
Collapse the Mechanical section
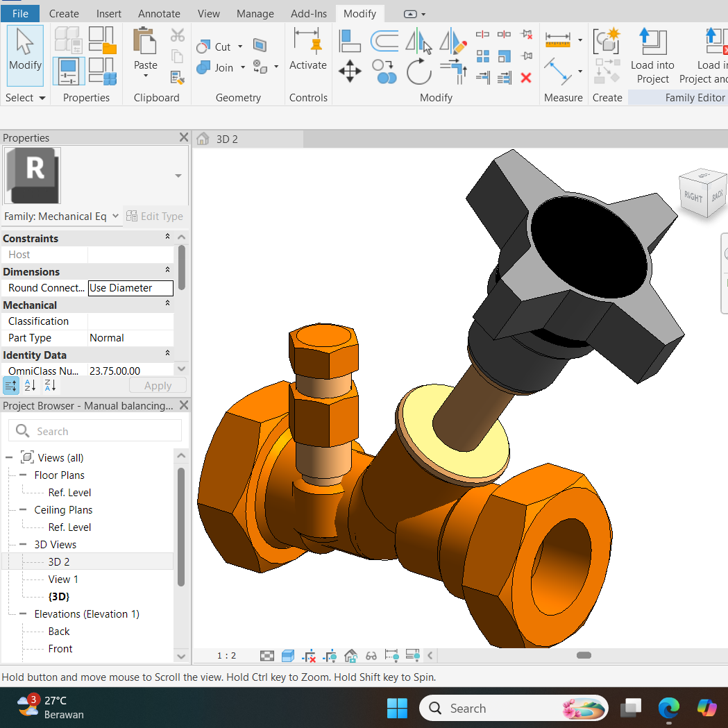168,304
